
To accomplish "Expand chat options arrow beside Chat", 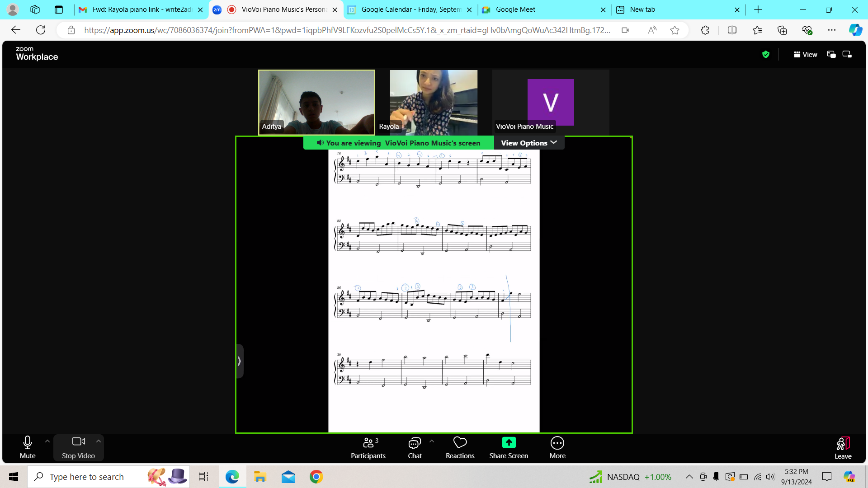I will pyautogui.click(x=432, y=441).
